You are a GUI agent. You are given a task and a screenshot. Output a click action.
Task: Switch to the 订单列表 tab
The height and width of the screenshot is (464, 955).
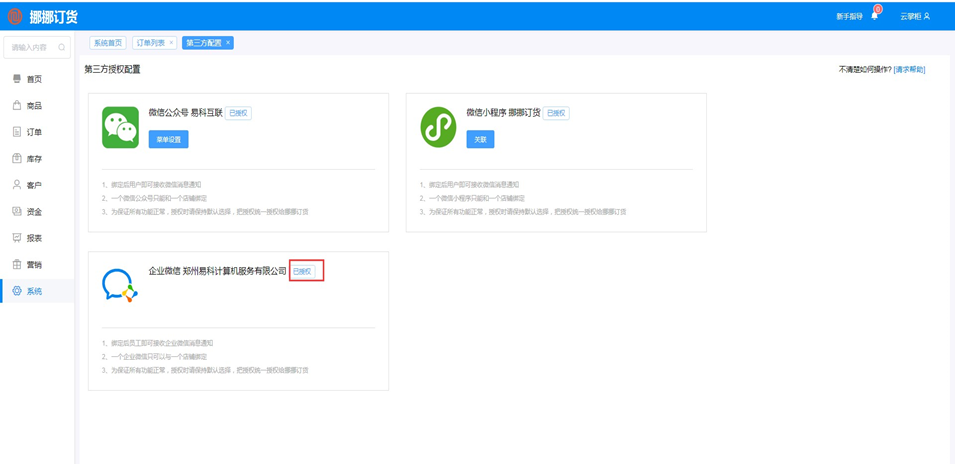point(150,43)
